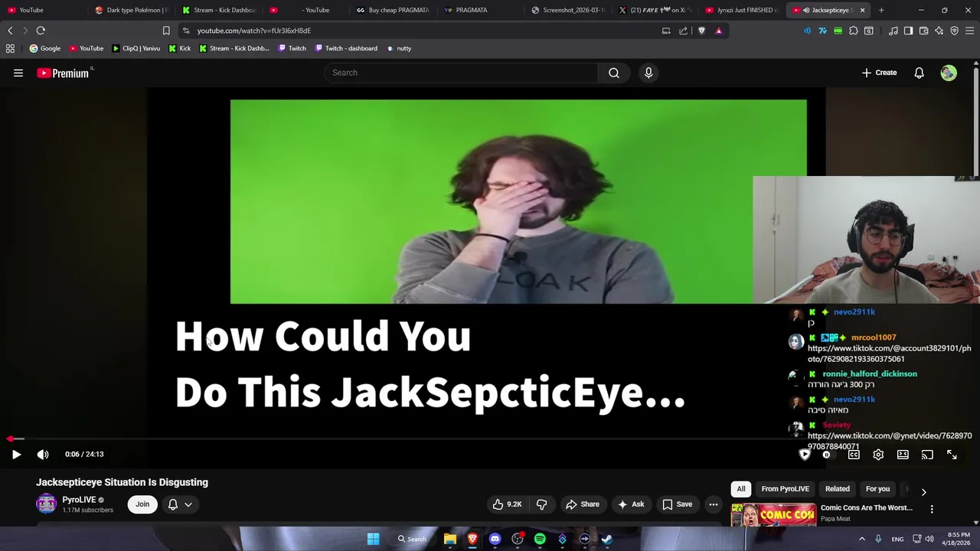The width and height of the screenshot is (980, 551).
Task: Open the Comic Cons video thumbnail
Action: click(773, 514)
